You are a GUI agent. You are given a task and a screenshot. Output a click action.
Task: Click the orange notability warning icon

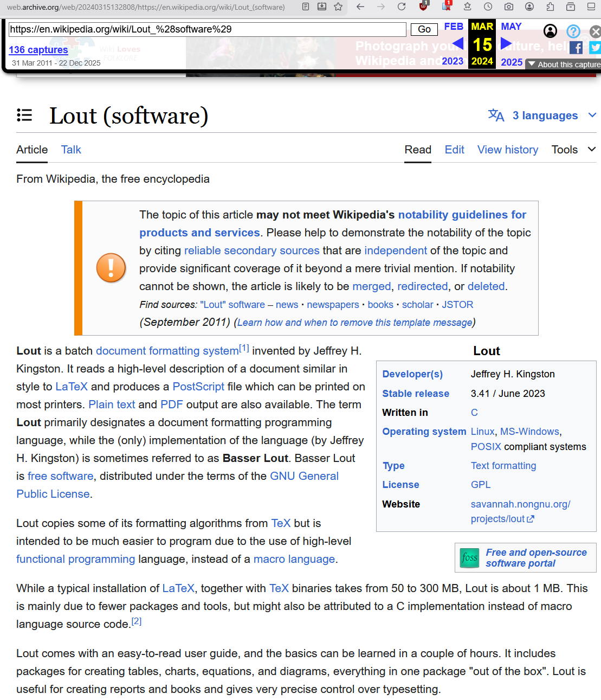(x=111, y=268)
